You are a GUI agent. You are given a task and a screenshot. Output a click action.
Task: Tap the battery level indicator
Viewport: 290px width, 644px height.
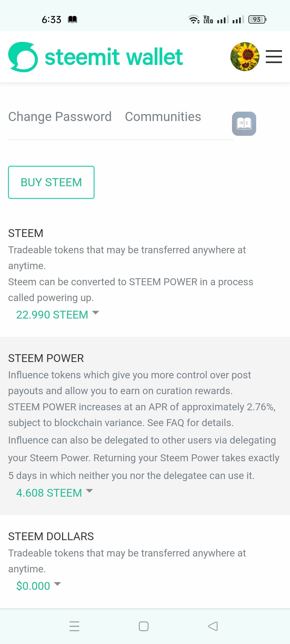(x=257, y=20)
